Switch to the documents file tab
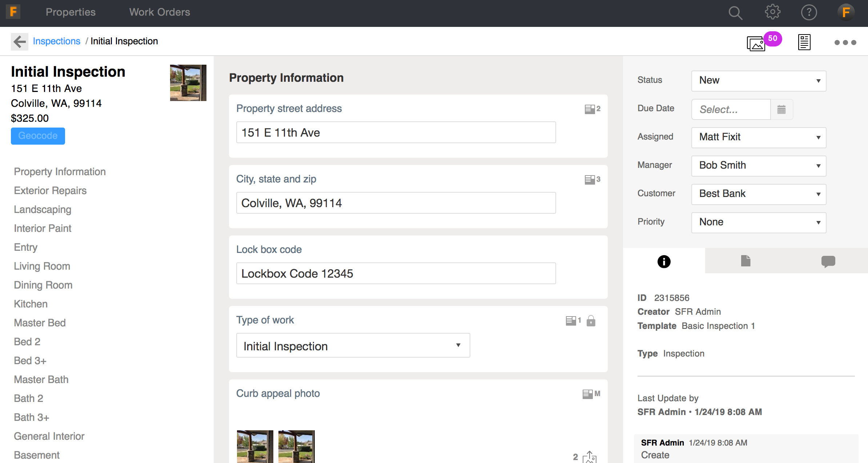 746,261
